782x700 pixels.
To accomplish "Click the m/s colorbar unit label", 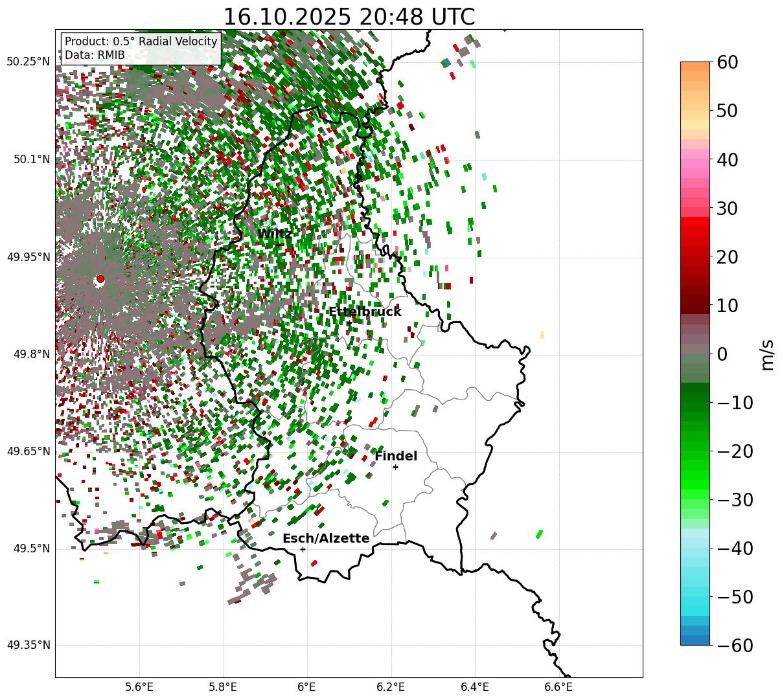I will 768,354.
